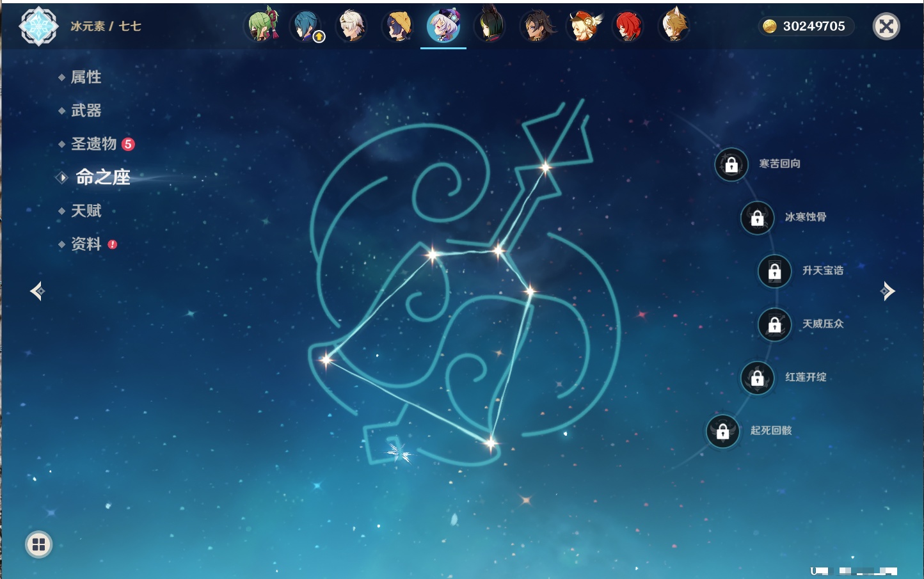Close the character screen
This screenshot has height=579, width=924.
click(x=886, y=26)
